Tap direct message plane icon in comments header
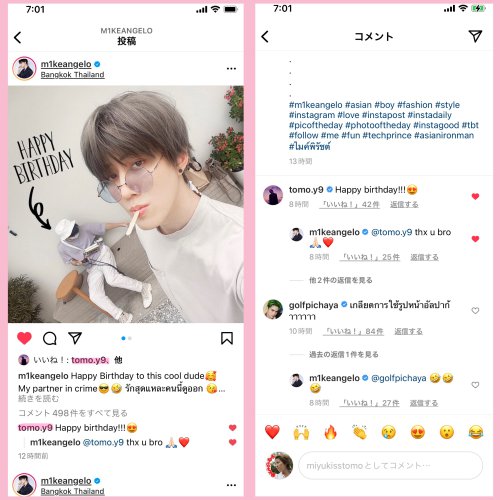 (x=475, y=36)
